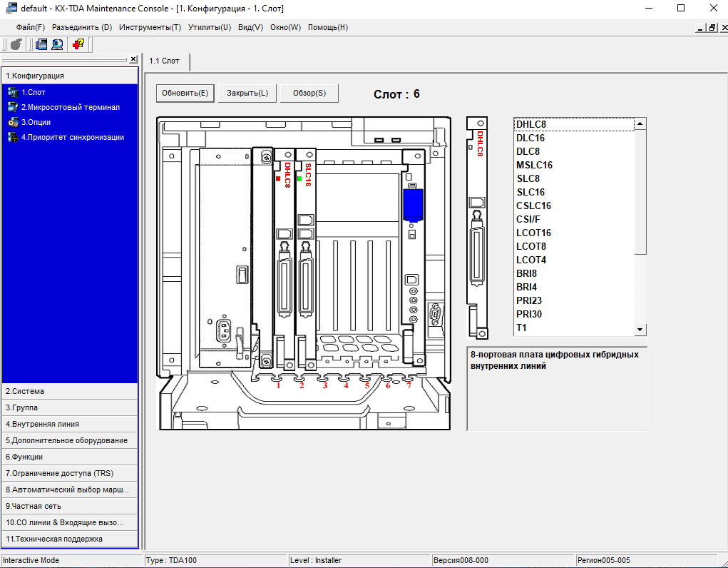
Task: Select PRI30 in the card list
Action: click(574, 314)
